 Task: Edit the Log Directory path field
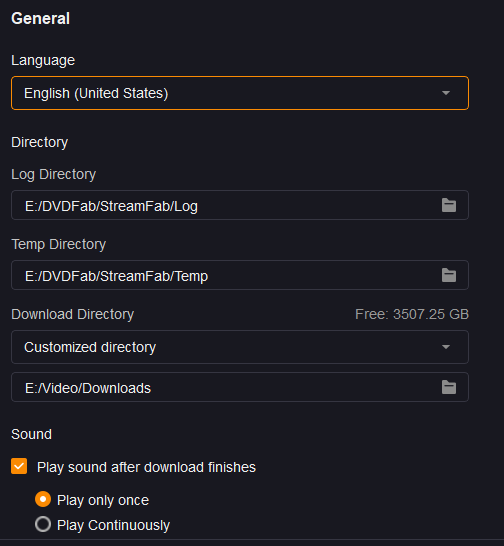pyautogui.click(x=240, y=205)
